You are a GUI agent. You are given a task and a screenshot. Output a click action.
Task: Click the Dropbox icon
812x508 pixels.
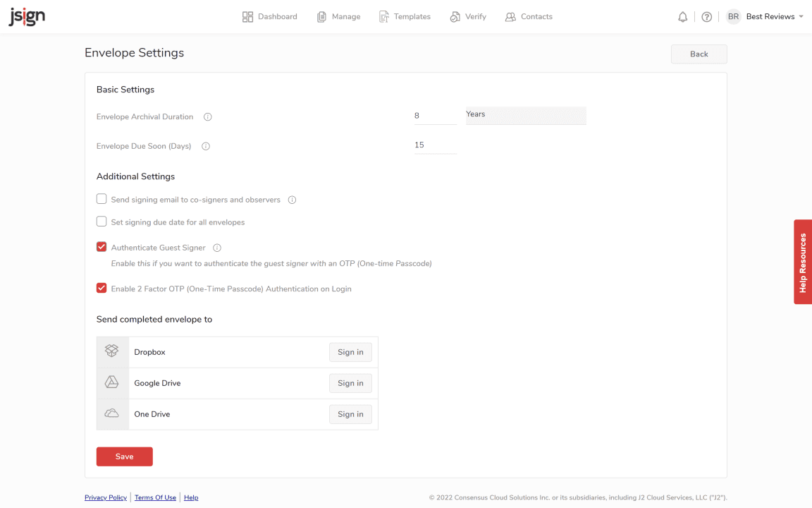click(112, 350)
